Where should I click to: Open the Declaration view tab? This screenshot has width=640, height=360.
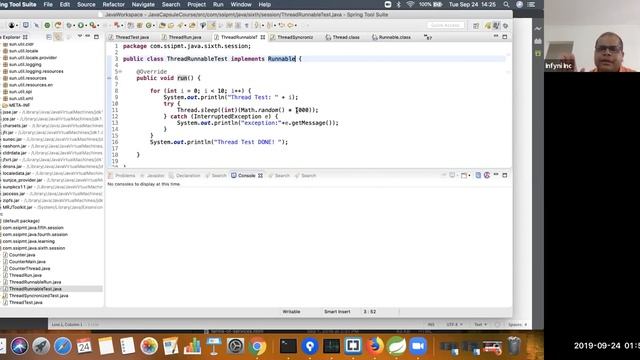[x=188, y=176]
